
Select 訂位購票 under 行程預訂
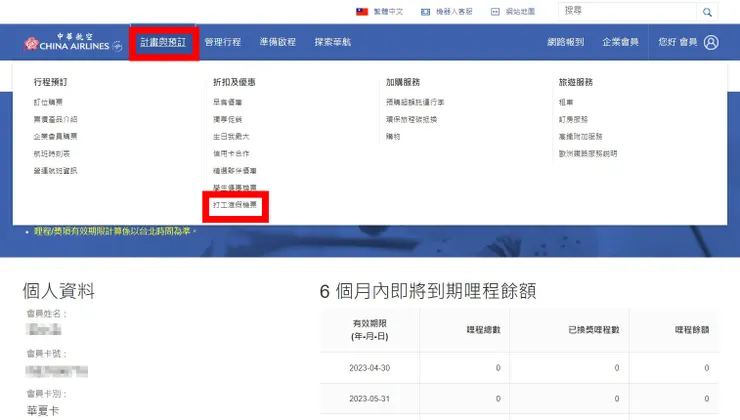pyautogui.click(x=48, y=102)
